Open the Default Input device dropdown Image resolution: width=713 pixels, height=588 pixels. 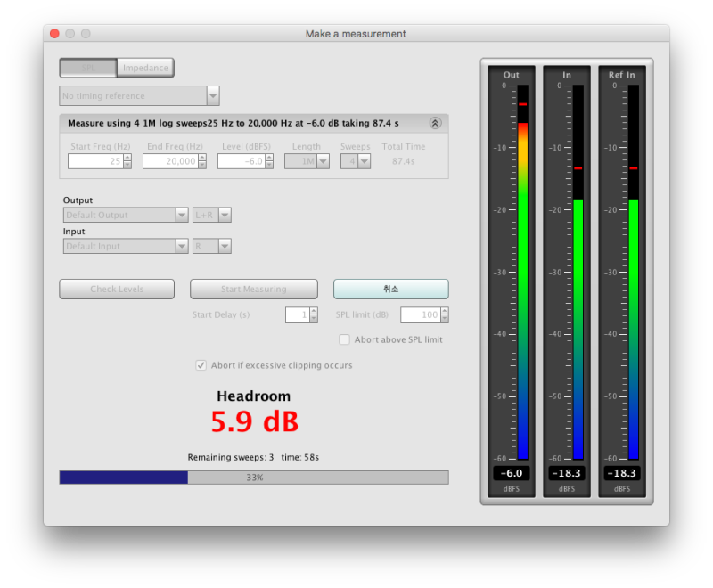[126, 246]
